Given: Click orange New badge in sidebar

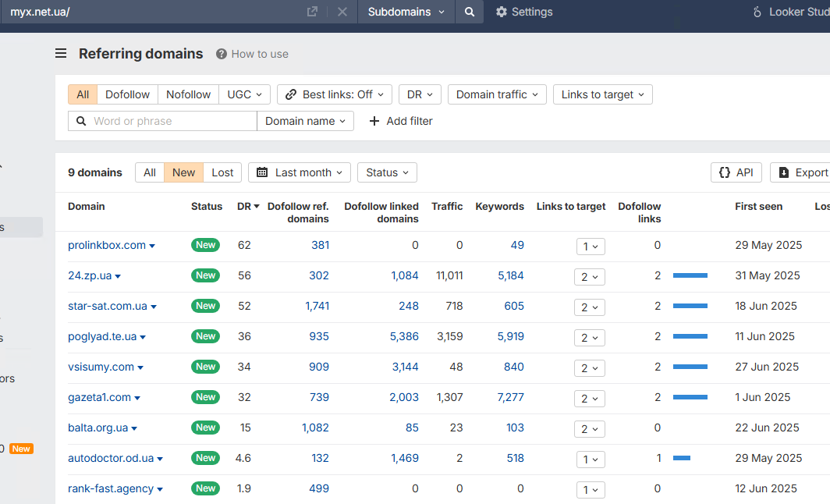Looking at the screenshot, I should pos(21,449).
